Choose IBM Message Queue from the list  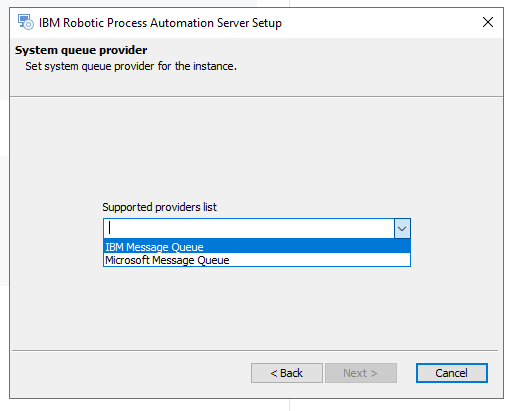coord(257,247)
